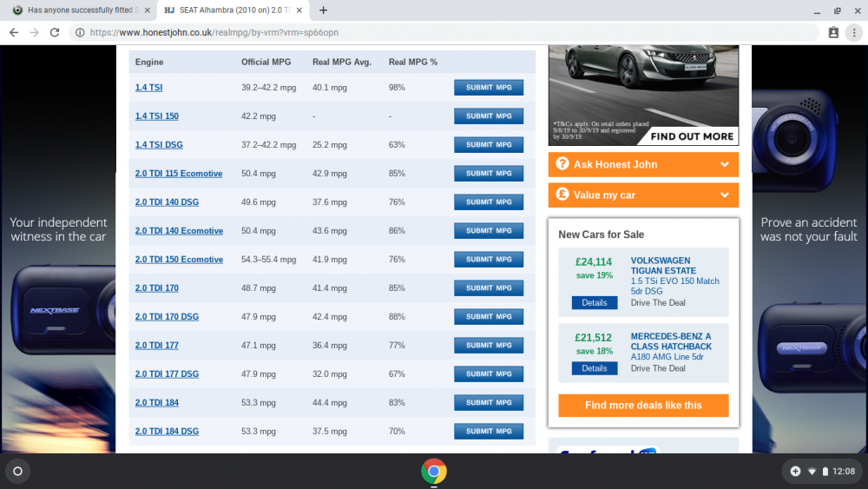Open the Chrome three-dot menu
Viewport: 868px width, 489px height.
pos(854,33)
